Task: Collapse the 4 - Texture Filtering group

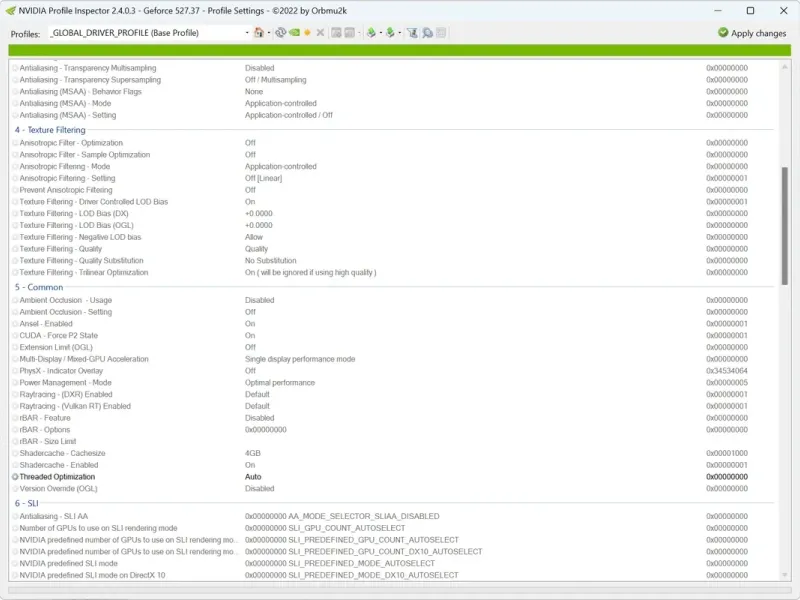Action: [50, 130]
